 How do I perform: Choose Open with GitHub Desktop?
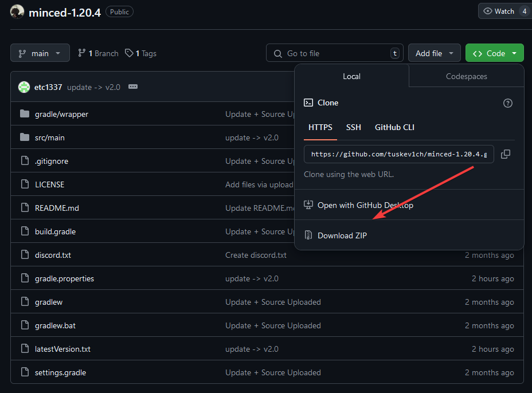(409, 205)
